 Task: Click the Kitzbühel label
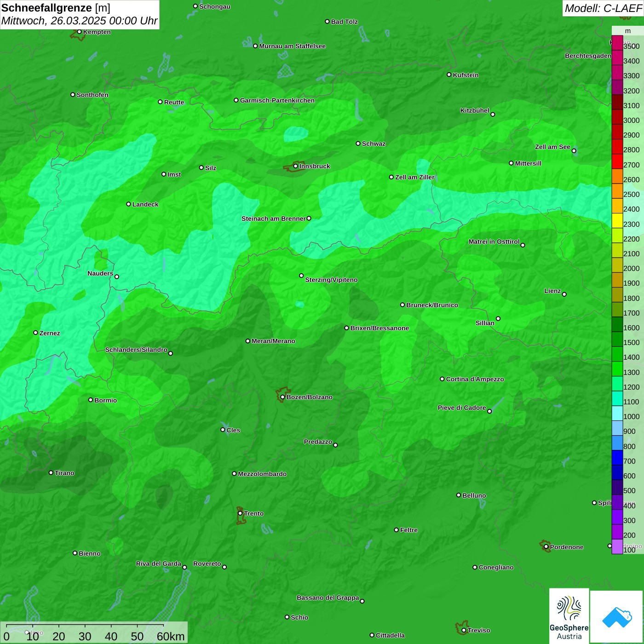pyautogui.click(x=475, y=110)
